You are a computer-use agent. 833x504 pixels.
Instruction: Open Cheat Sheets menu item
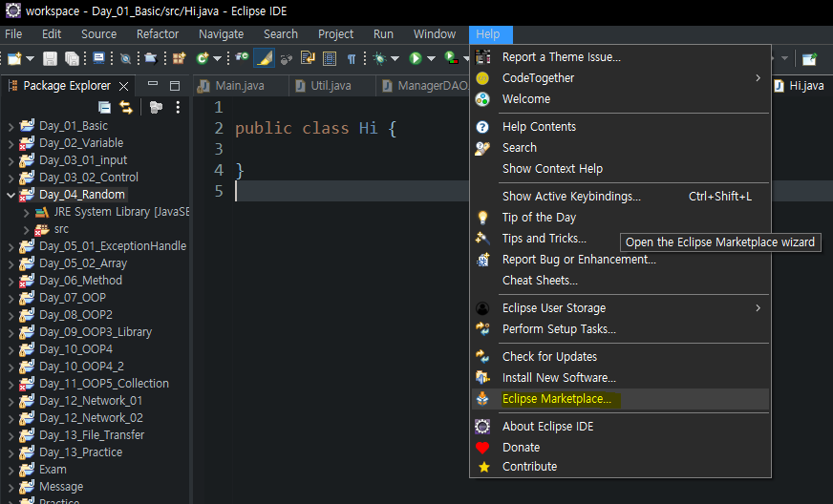620,280
